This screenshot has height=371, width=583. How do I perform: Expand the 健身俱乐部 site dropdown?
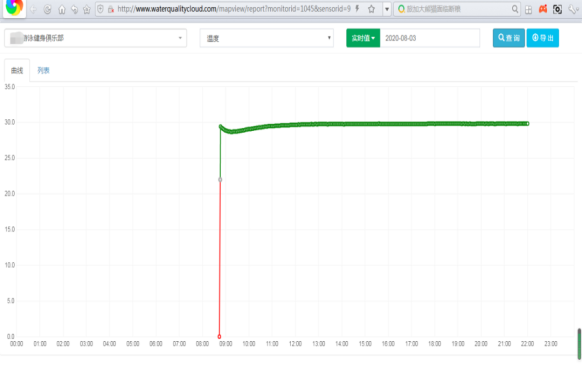pyautogui.click(x=96, y=38)
